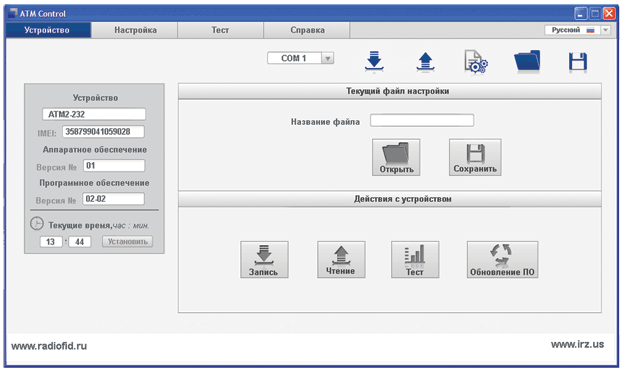Click the IMEI field 358799041059028
The width and height of the screenshot is (620, 372).
coord(103,132)
